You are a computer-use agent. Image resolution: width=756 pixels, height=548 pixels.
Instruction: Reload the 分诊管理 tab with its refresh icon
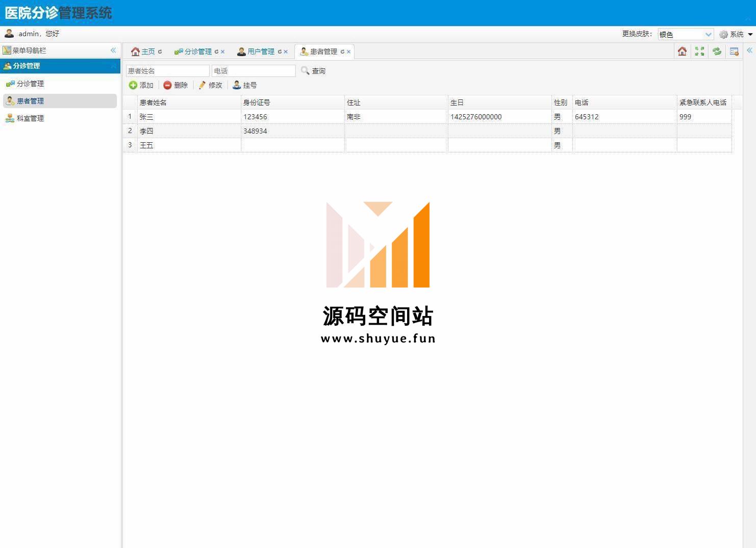[x=216, y=51]
